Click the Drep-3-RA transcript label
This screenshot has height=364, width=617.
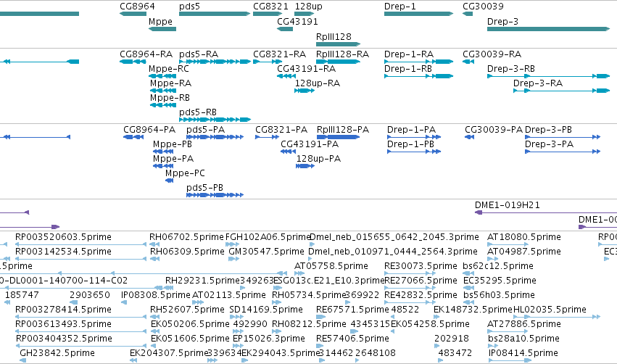click(538, 83)
